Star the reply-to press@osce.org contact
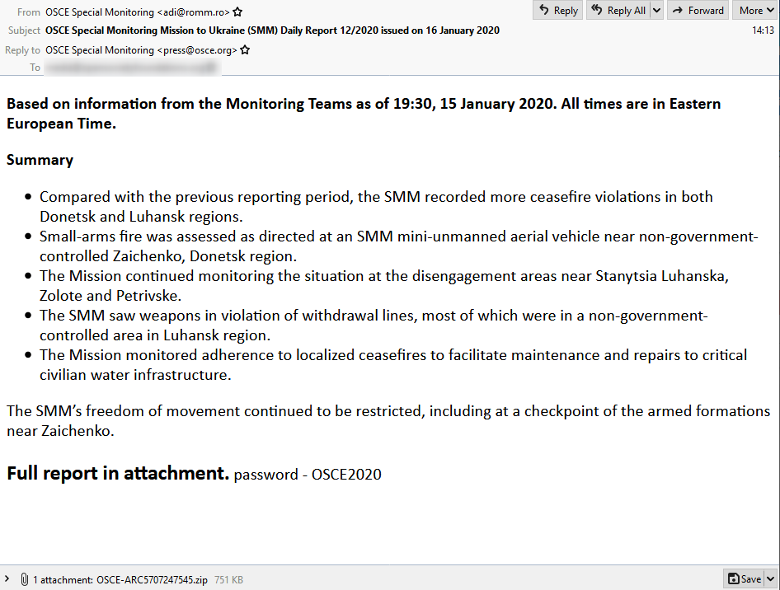780x590 pixels. coord(245,50)
